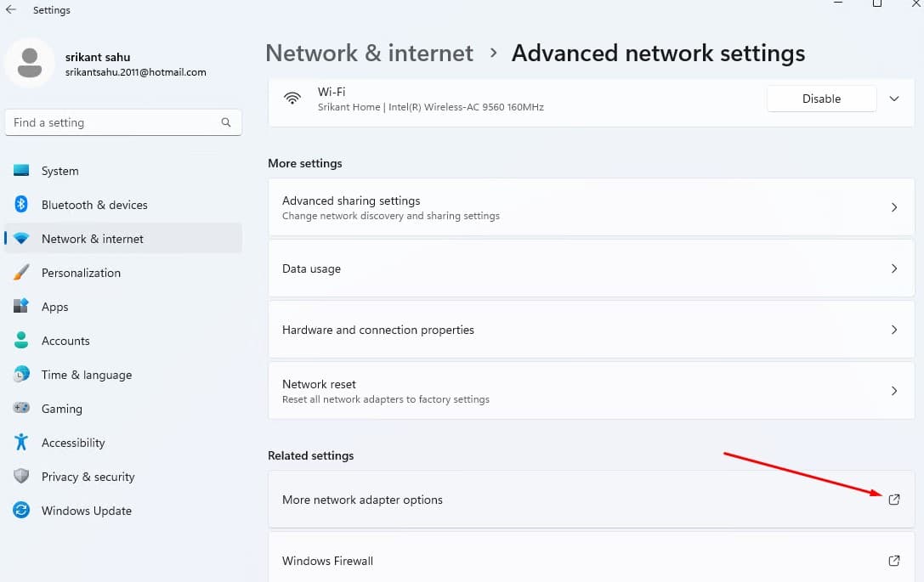Open Gaming settings category
Viewport: 924px width, 582px height.
[123, 409]
